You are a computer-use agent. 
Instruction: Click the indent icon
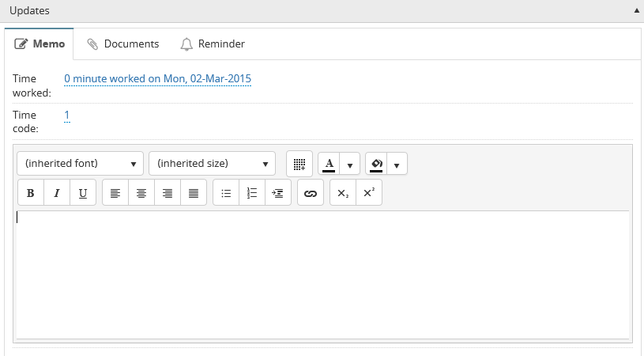pos(277,193)
